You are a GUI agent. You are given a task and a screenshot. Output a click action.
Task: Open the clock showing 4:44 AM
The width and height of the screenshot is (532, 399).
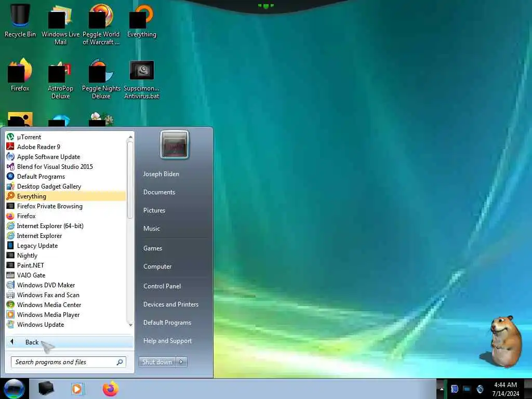pos(506,389)
